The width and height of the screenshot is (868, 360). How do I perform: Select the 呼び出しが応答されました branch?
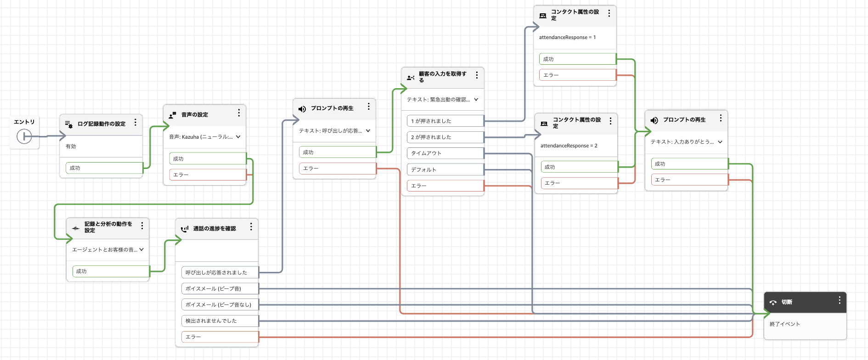pyautogui.click(x=220, y=272)
